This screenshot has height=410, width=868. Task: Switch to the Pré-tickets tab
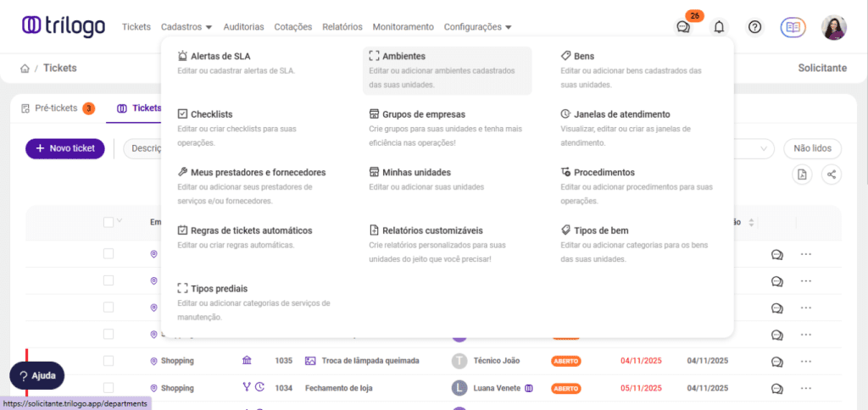[56, 108]
